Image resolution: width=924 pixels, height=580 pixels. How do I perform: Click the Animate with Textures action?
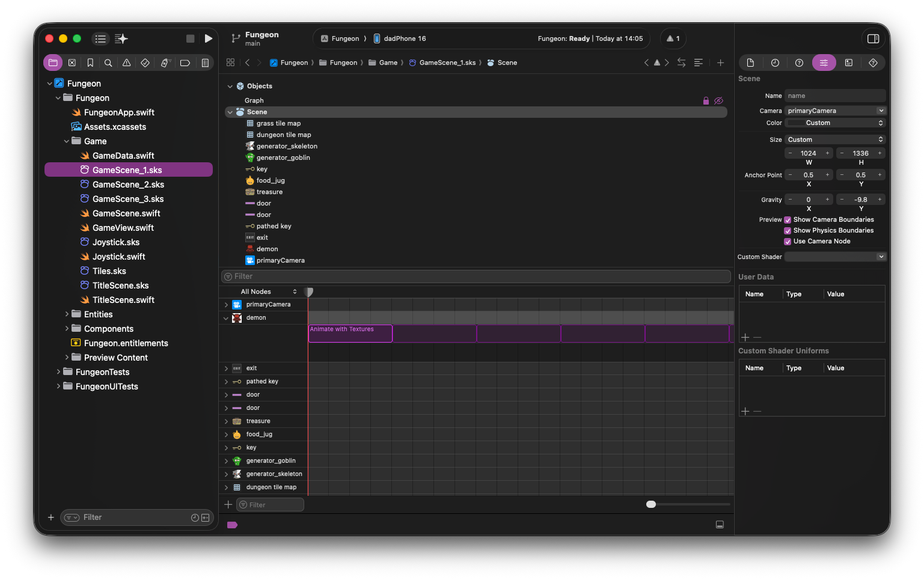point(350,334)
